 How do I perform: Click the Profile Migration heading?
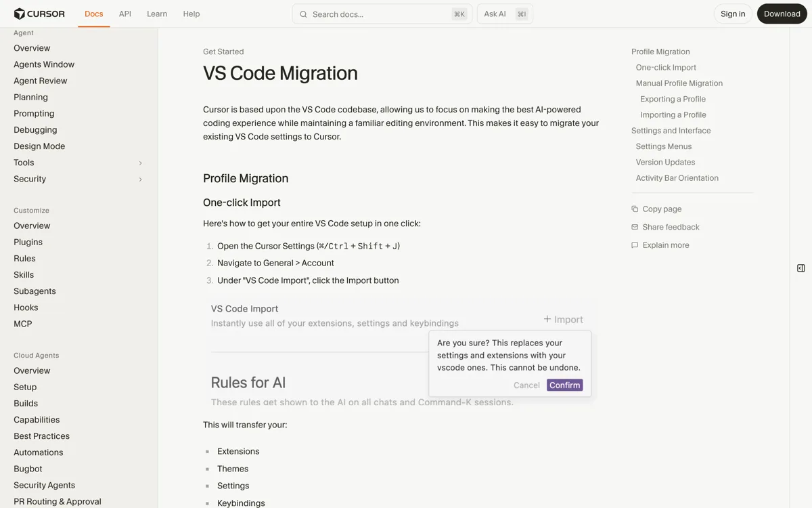(x=246, y=178)
